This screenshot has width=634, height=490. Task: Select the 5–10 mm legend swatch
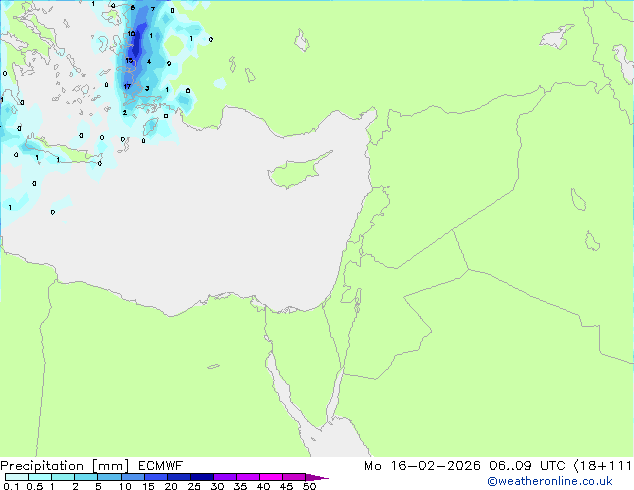tap(109, 477)
